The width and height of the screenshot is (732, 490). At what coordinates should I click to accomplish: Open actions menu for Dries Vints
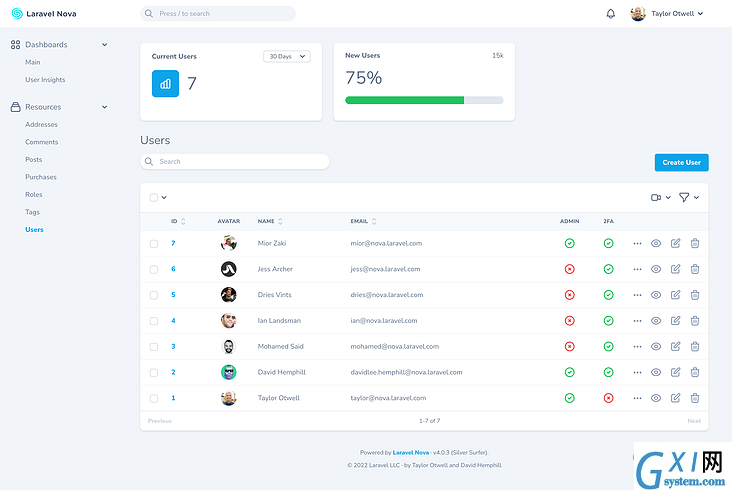tap(637, 295)
